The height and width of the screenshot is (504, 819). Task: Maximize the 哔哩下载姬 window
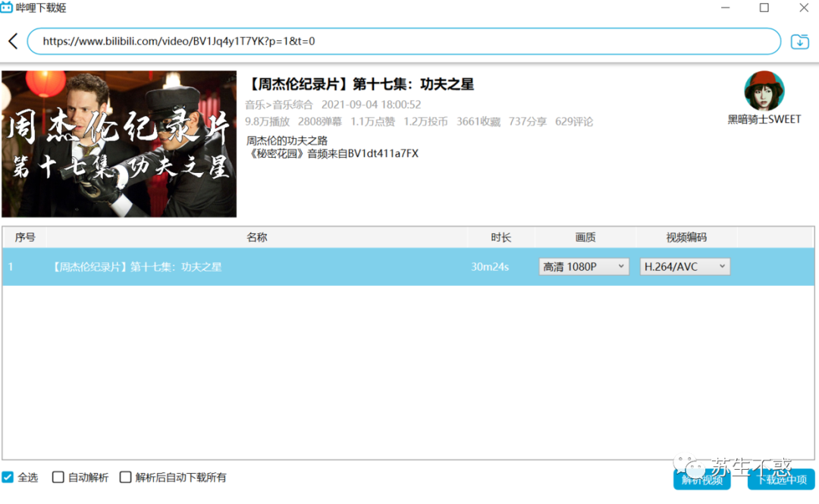pyautogui.click(x=764, y=8)
